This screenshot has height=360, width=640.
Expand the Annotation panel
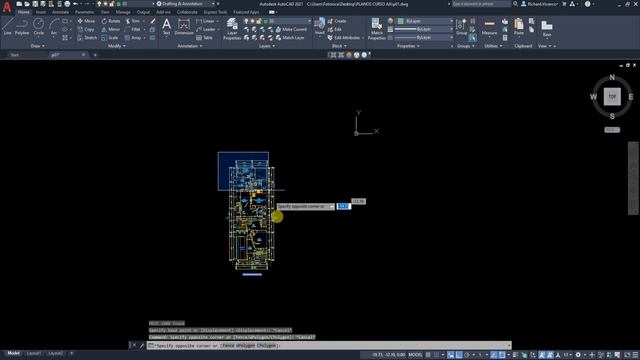point(190,46)
